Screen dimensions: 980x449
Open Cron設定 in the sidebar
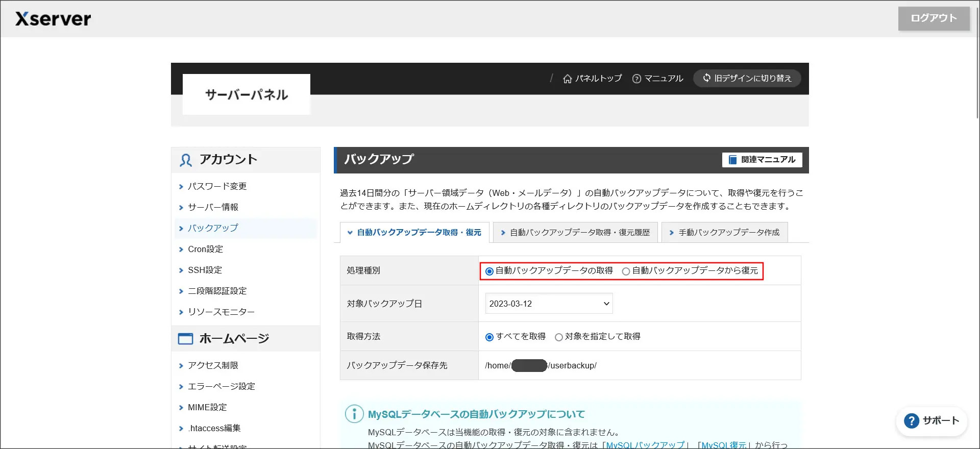[x=206, y=249]
